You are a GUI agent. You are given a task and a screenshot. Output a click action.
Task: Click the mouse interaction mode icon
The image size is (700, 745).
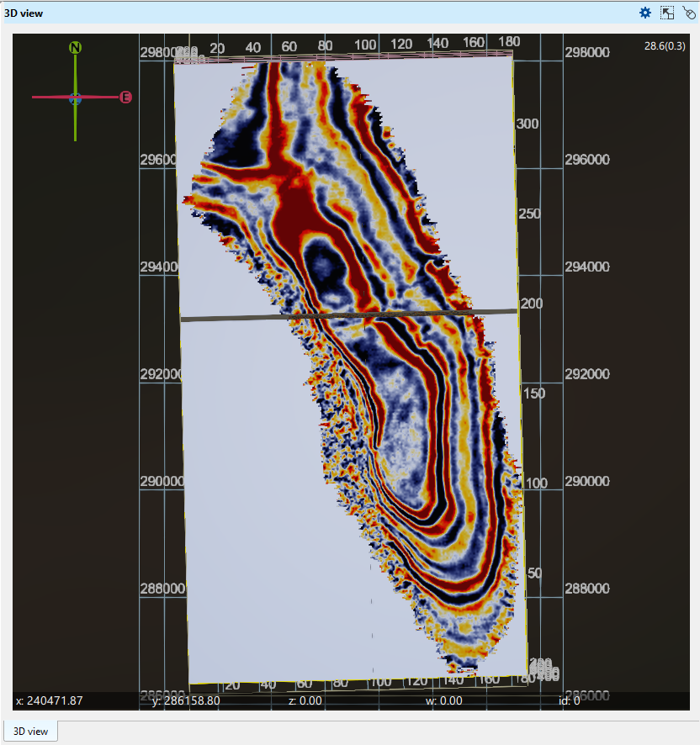pyautogui.click(x=688, y=13)
